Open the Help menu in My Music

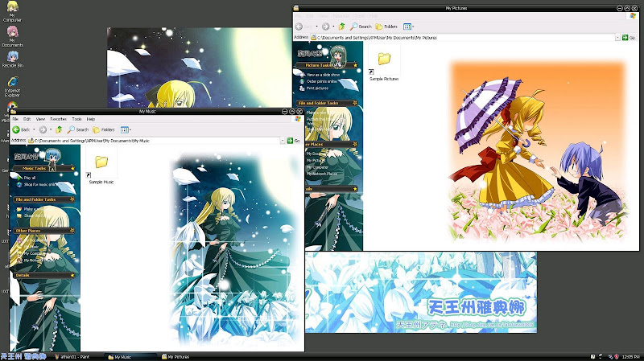pos(91,119)
